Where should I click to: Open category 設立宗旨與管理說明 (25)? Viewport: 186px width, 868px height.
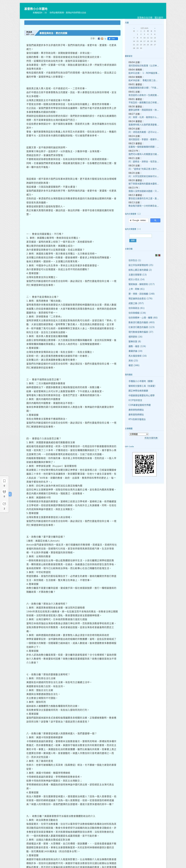[x=141, y=265]
